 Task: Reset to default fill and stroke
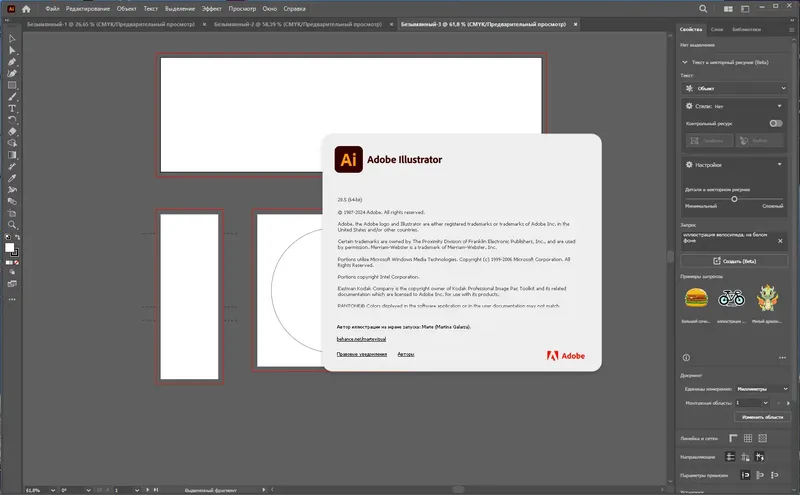[x=8, y=237]
